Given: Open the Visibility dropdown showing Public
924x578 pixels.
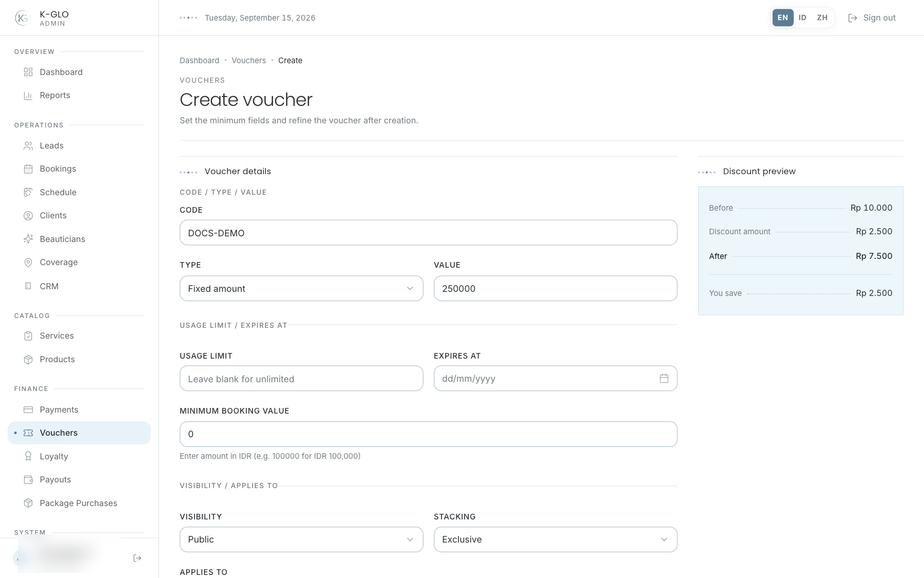Looking at the screenshot, I should point(301,539).
